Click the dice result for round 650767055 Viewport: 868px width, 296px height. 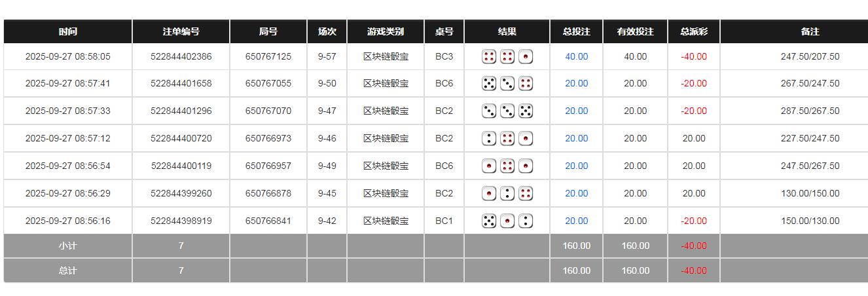tap(507, 84)
